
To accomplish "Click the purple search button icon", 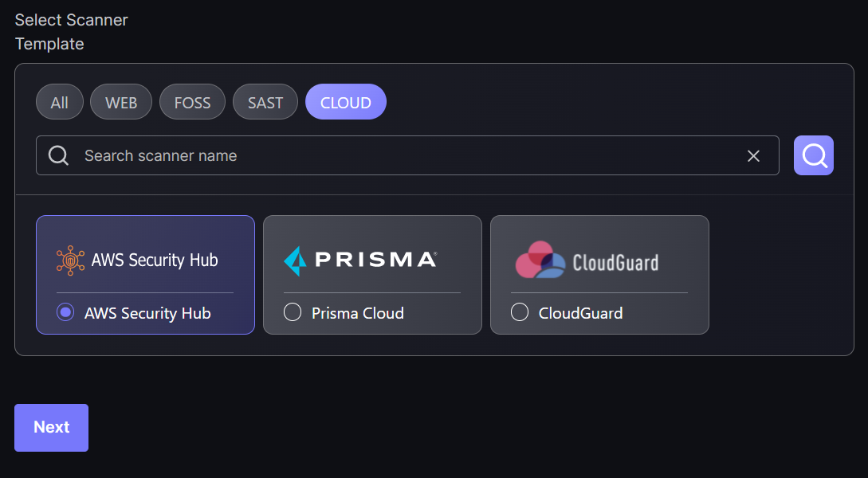I will pyautogui.click(x=813, y=155).
